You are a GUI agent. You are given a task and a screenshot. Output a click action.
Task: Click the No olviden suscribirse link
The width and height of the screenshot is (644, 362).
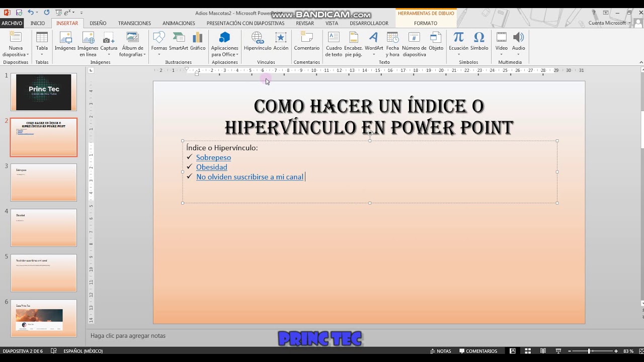[x=250, y=176]
